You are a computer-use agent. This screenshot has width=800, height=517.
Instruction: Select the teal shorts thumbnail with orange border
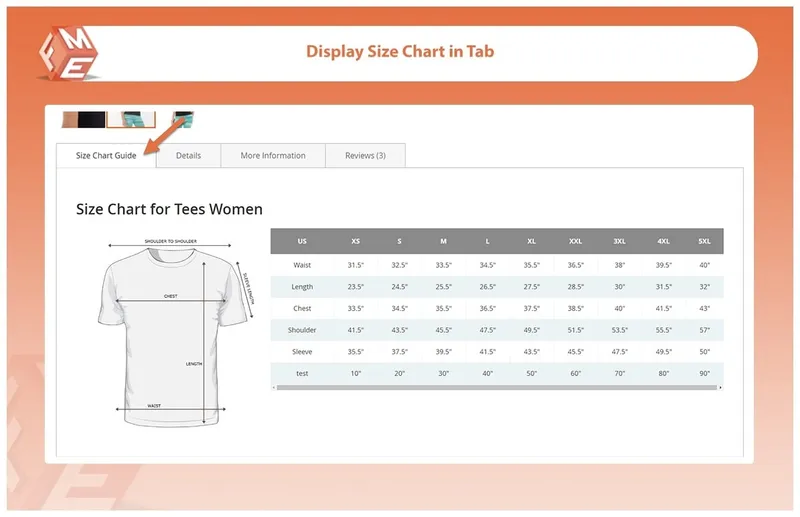pos(131,119)
